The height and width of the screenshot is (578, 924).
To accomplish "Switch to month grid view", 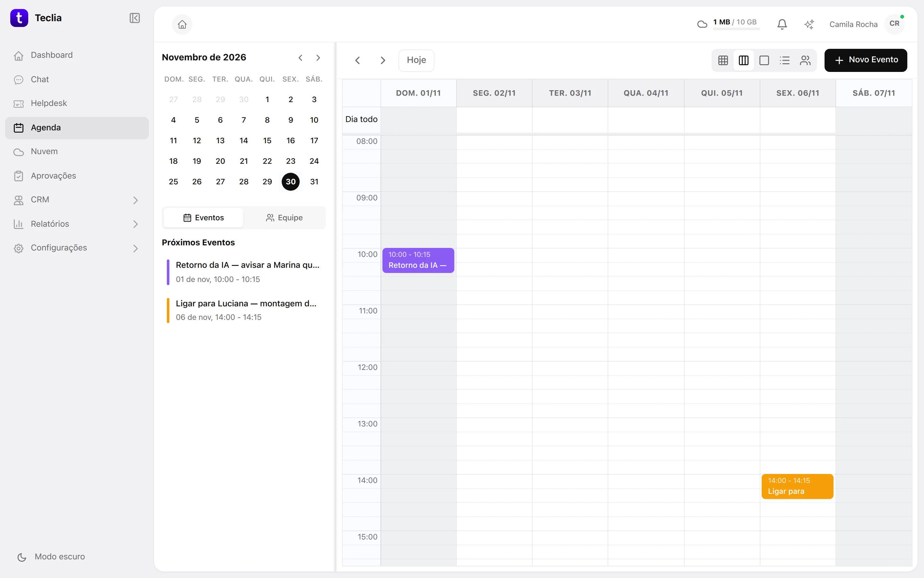I will tap(723, 60).
